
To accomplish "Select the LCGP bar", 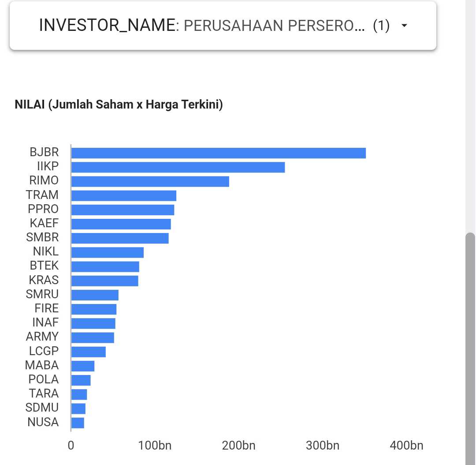I will (x=88, y=352).
